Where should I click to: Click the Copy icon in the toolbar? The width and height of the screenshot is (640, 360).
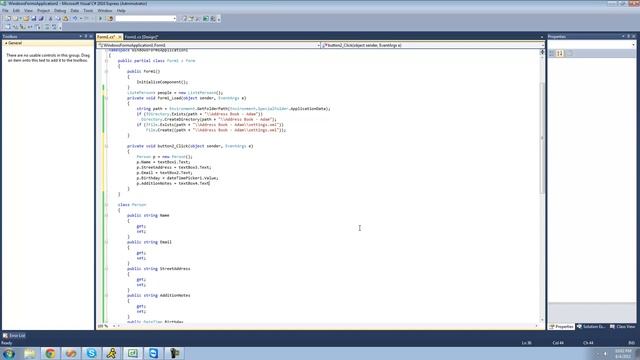click(x=58, y=19)
